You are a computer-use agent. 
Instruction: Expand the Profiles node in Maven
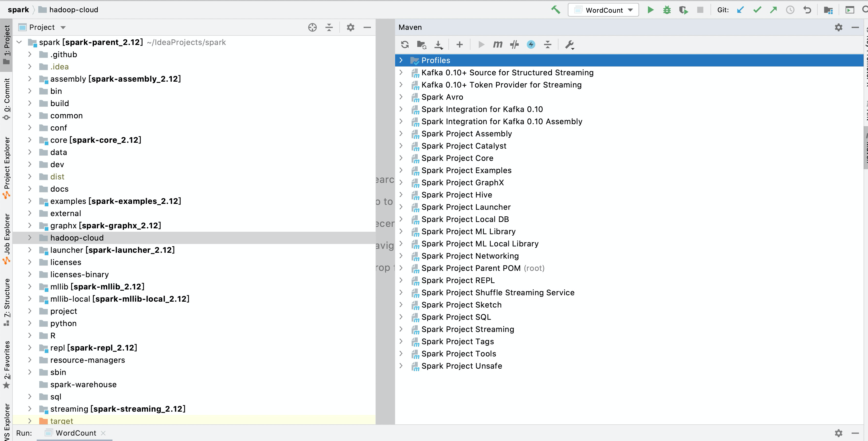(x=401, y=60)
